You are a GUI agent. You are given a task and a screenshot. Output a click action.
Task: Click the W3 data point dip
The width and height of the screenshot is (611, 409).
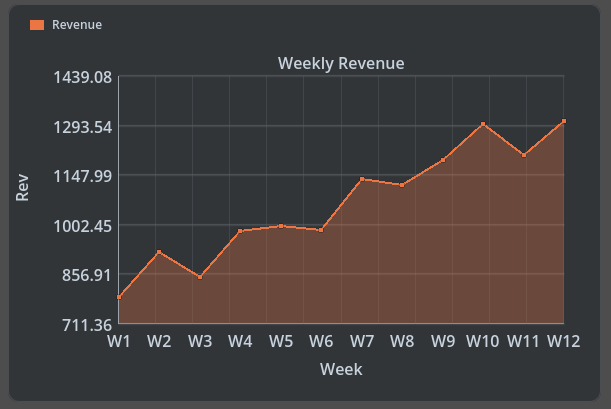(200, 277)
